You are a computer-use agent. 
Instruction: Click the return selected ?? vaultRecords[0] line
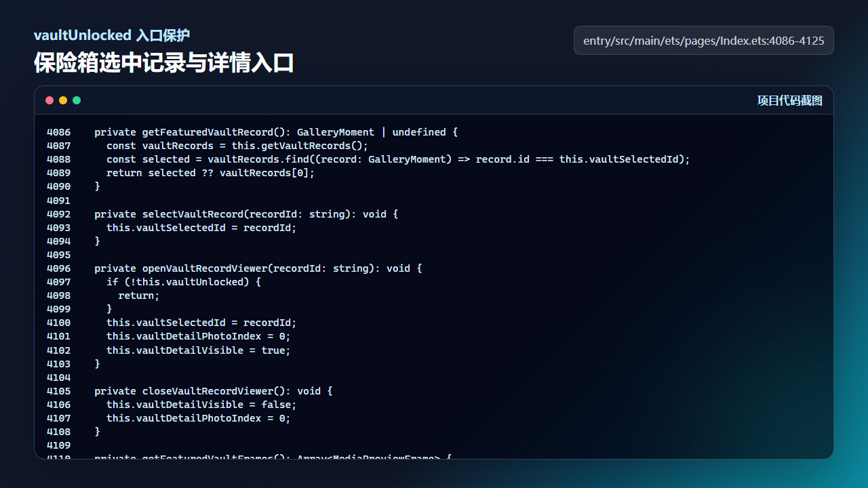click(211, 173)
